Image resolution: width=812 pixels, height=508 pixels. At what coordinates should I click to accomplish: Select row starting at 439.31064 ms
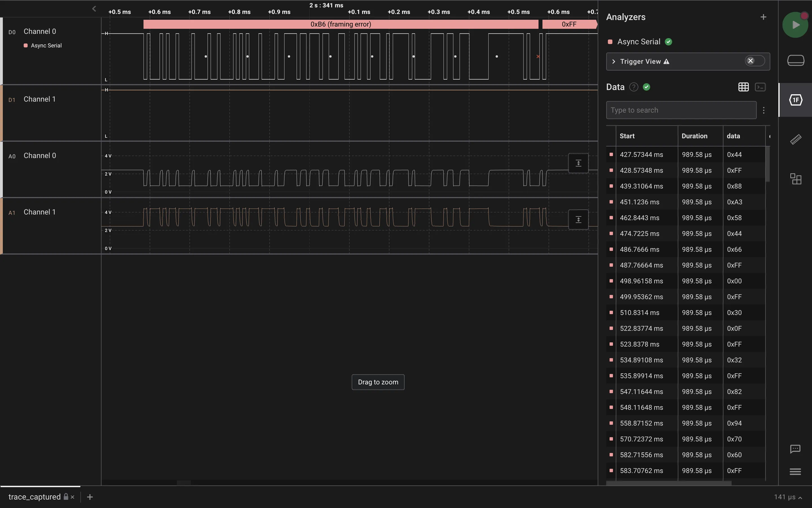pos(686,186)
